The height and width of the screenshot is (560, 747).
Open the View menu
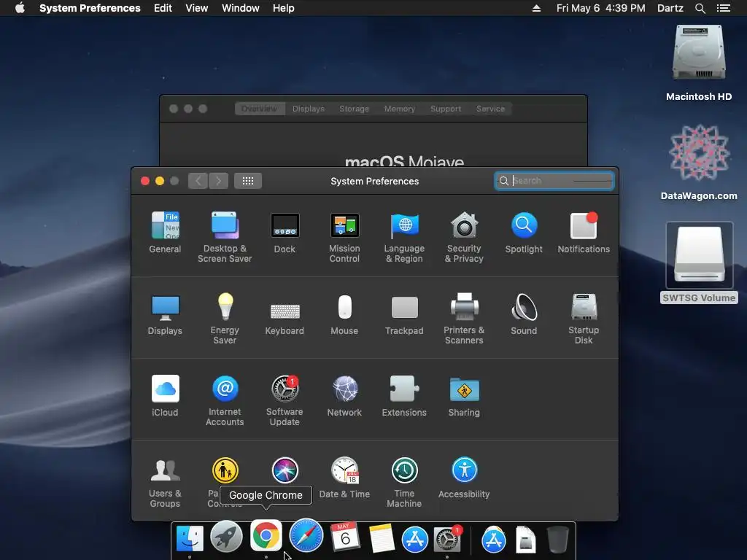(197, 8)
